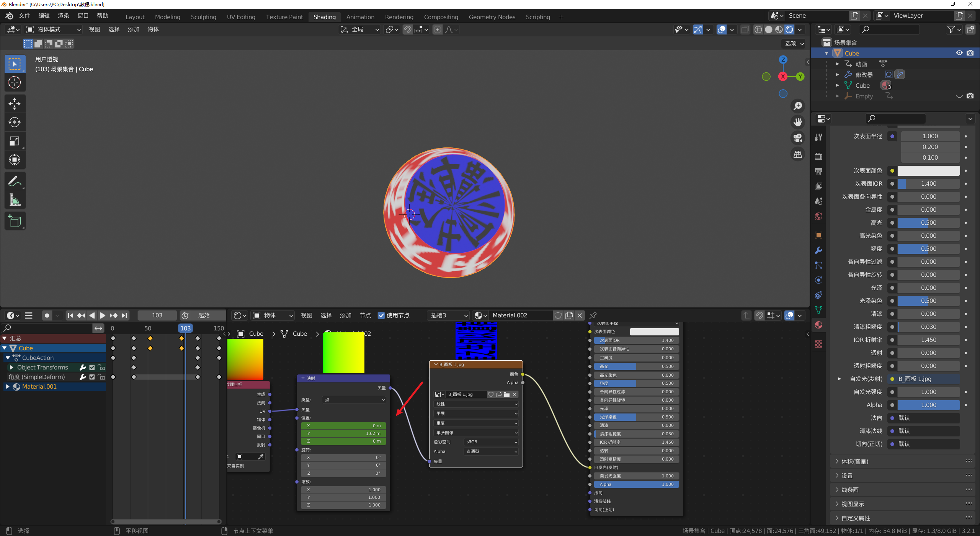Image resolution: width=980 pixels, height=536 pixels.
Task: Select the Measure ruler tool
Action: coord(15,200)
